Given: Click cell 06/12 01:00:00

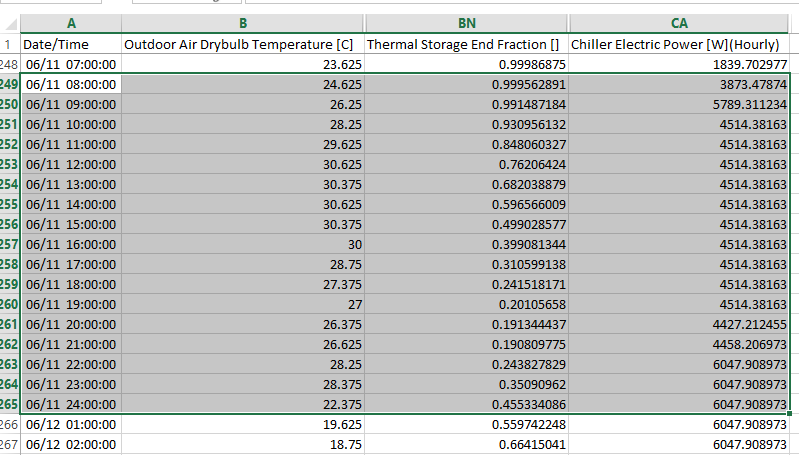Looking at the screenshot, I should click(71, 424).
